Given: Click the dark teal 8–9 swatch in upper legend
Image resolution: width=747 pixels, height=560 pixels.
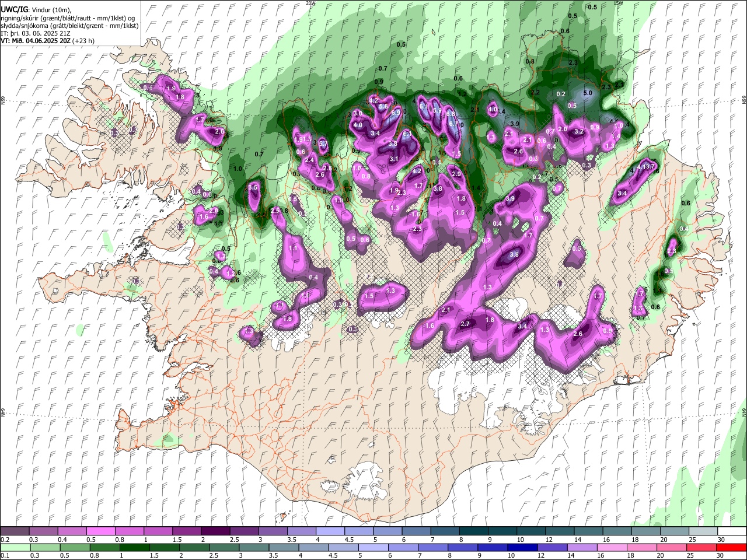Looking at the screenshot, I should [x=473, y=531].
